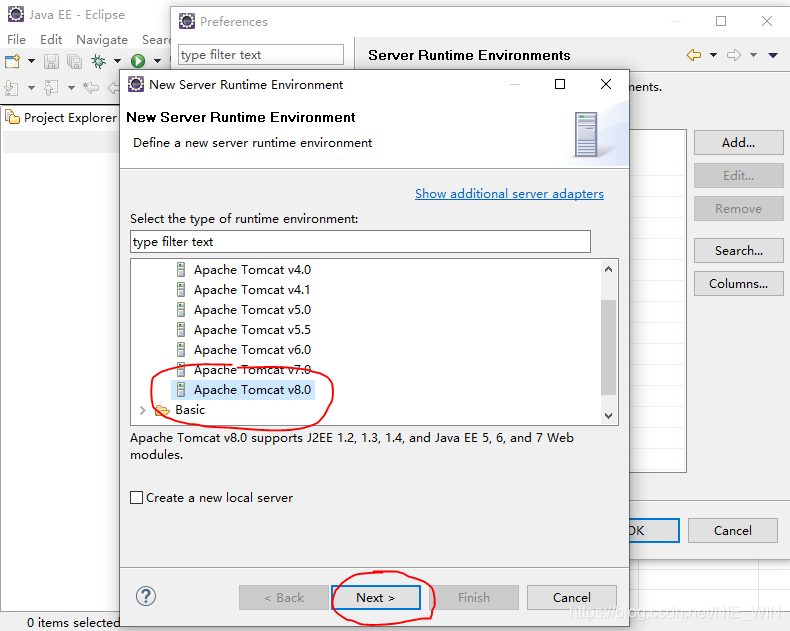The width and height of the screenshot is (790, 631).
Task: Open the File menu
Action: click(x=17, y=39)
